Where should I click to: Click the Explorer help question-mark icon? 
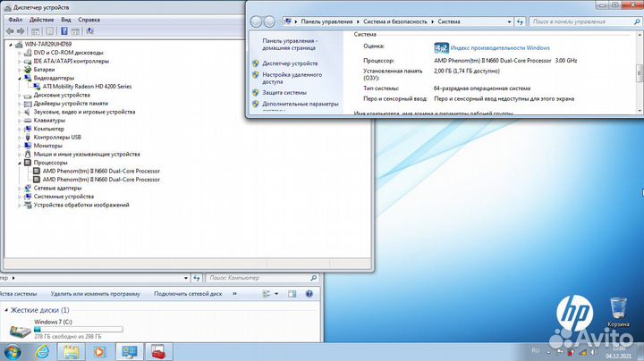pos(309,294)
